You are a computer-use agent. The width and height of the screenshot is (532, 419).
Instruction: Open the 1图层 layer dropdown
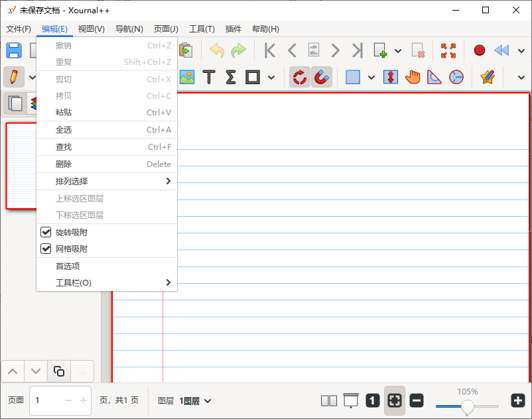(x=195, y=401)
